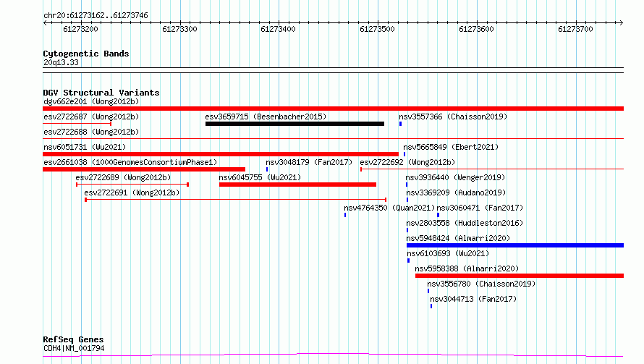Viewport: 644px width, 364px height.
Task: Select the magenta CDH4 gene track line
Action: [x=333, y=355]
